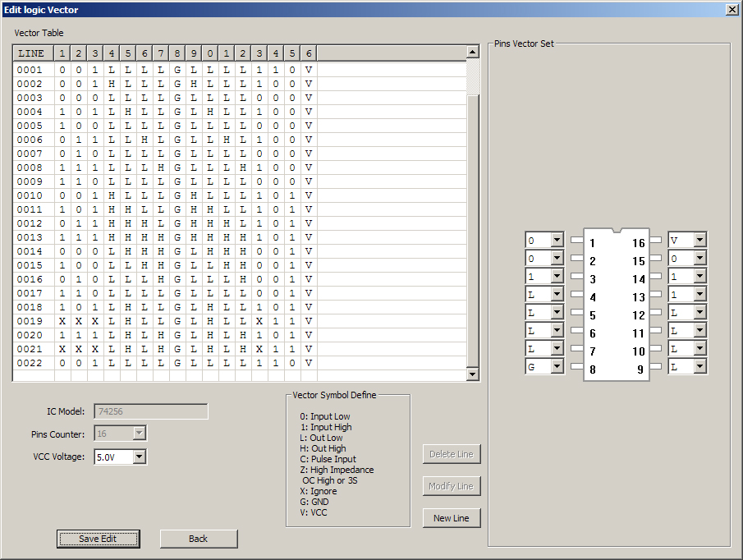Click the IC Model input field

pyautogui.click(x=150, y=411)
